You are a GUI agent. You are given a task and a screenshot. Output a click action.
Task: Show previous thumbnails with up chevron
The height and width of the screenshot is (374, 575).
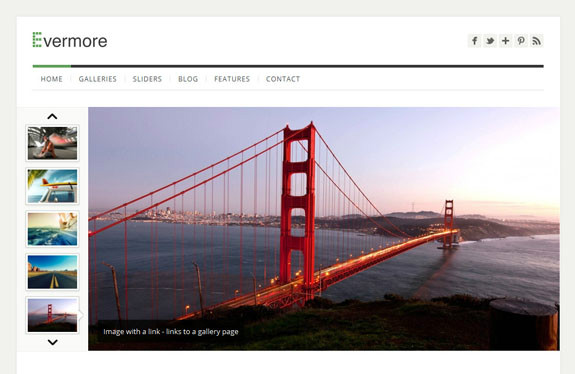[x=52, y=117]
